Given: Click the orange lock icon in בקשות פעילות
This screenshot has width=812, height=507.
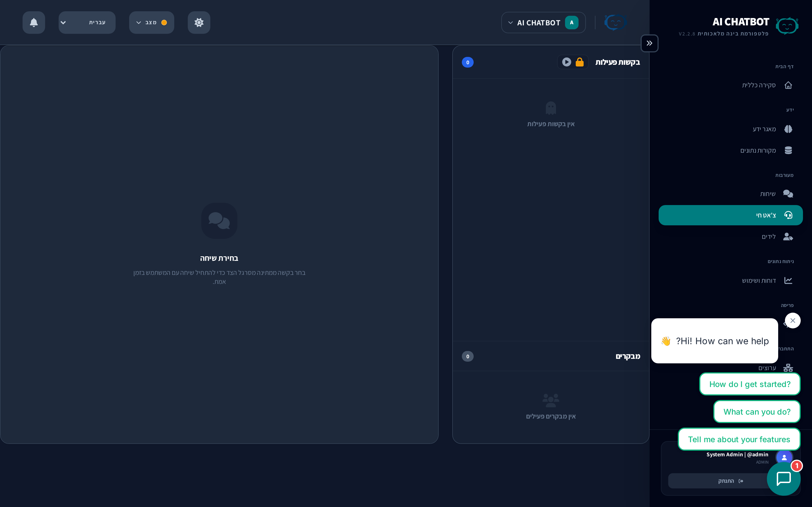Looking at the screenshot, I should point(579,62).
